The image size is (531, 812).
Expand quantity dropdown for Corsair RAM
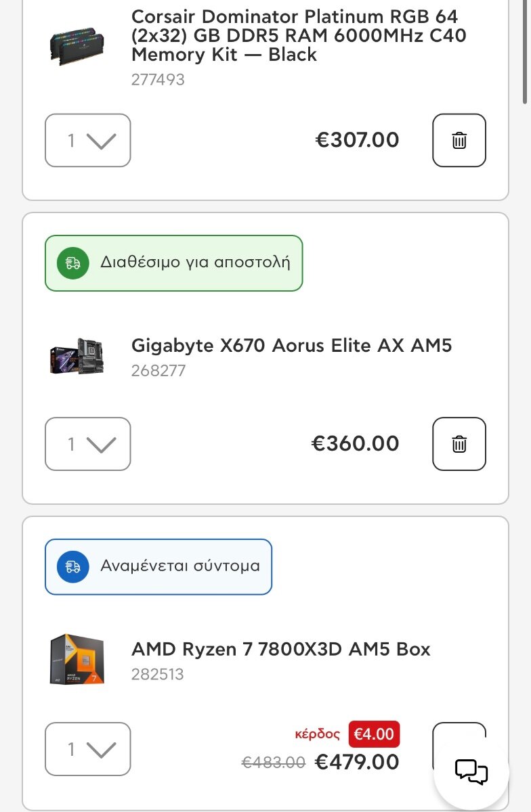pyautogui.click(x=88, y=140)
